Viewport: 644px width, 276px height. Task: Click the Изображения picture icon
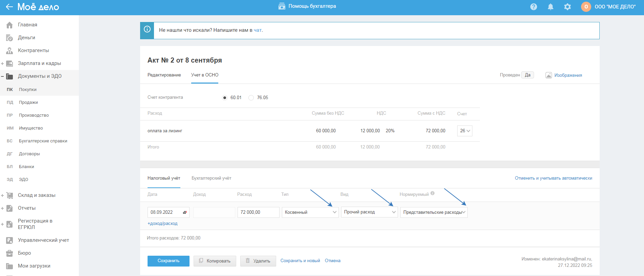click(x=549, y=75)
